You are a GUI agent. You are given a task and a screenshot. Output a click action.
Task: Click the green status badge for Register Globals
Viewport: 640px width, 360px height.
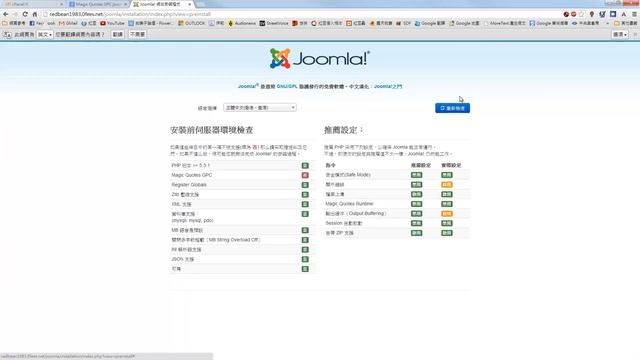click(305, 185)
